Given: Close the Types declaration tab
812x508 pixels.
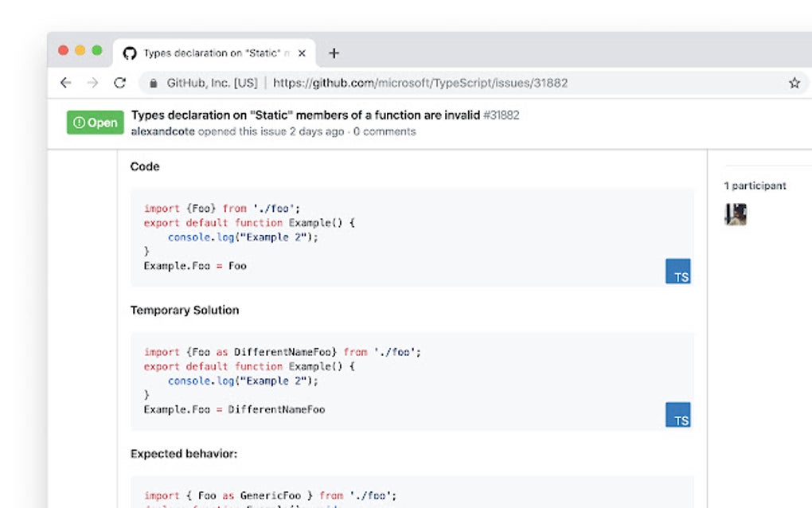Looking at the screenshot, I should click(302, 53).
